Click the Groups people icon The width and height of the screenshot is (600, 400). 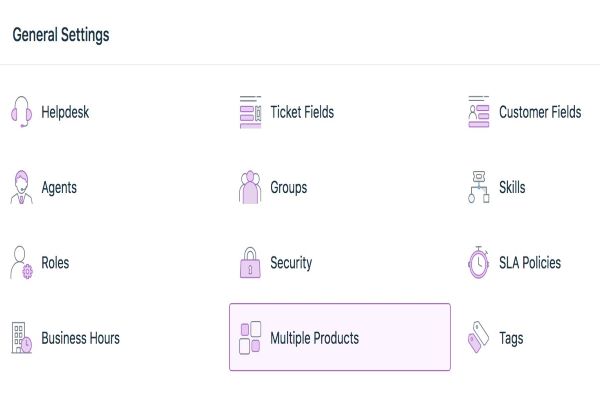(x=250, y=187)
